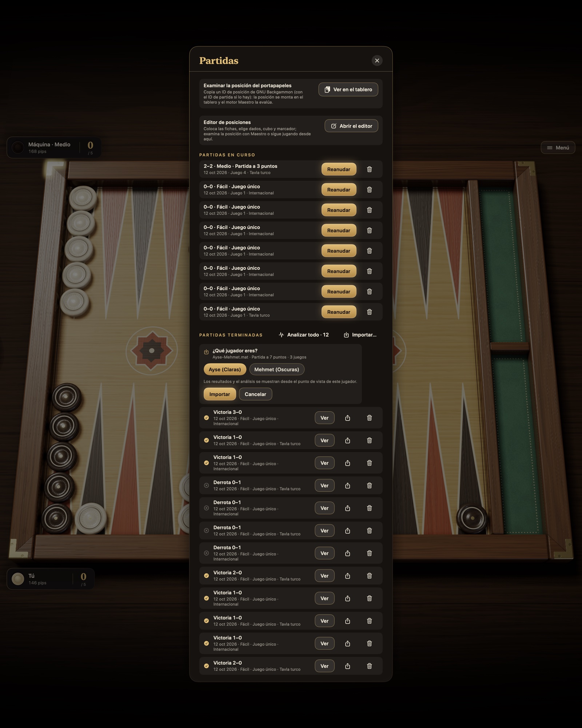The width and height of the screenshot is (582, 728).
Task: Click Analizar todo · 12
Action: coord(303,335)
